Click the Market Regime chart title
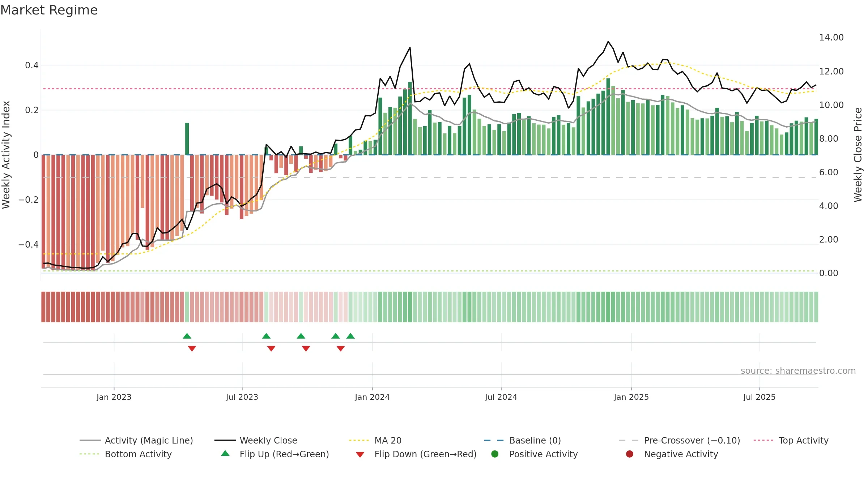 click(49, 10)
